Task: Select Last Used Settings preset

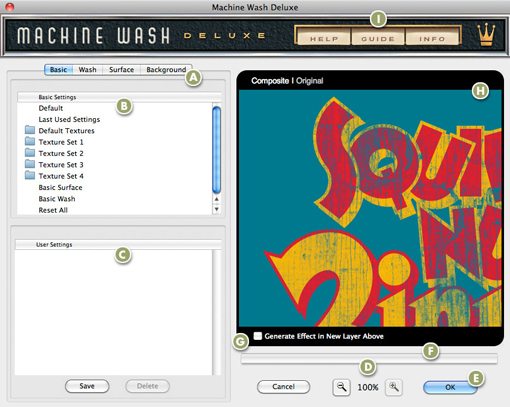Action: tap(69, 119)
